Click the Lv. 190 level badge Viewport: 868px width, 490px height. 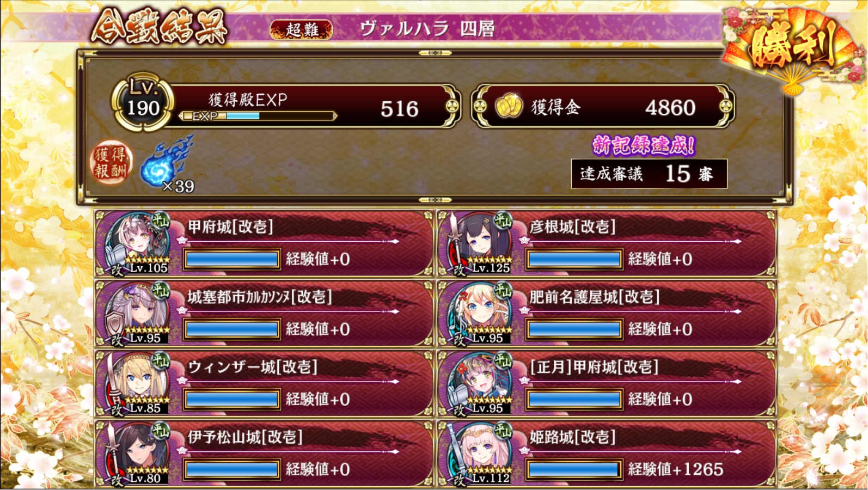143,102
